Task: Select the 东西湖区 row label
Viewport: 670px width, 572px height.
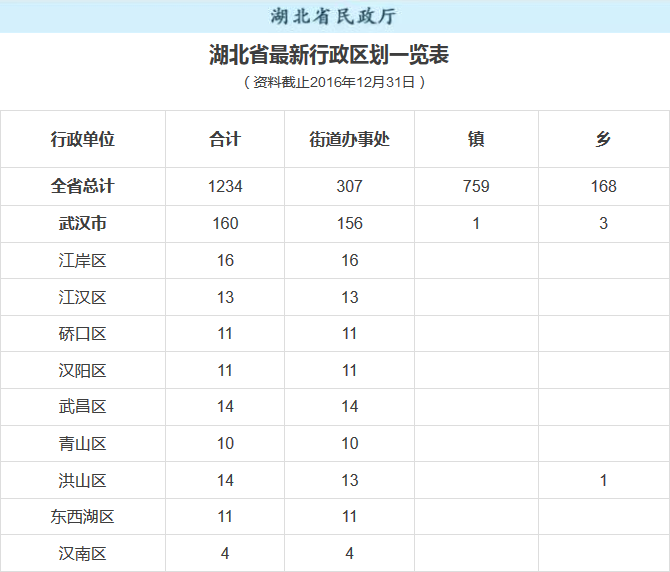Action: click(82, 517)
